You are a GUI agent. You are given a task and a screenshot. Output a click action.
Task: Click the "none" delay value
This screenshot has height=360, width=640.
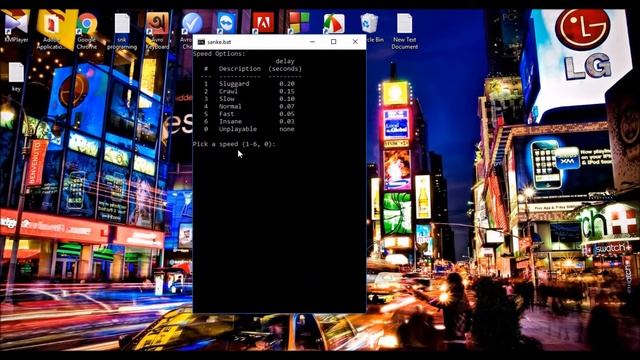pyautogui.click(x=287, y=129)
